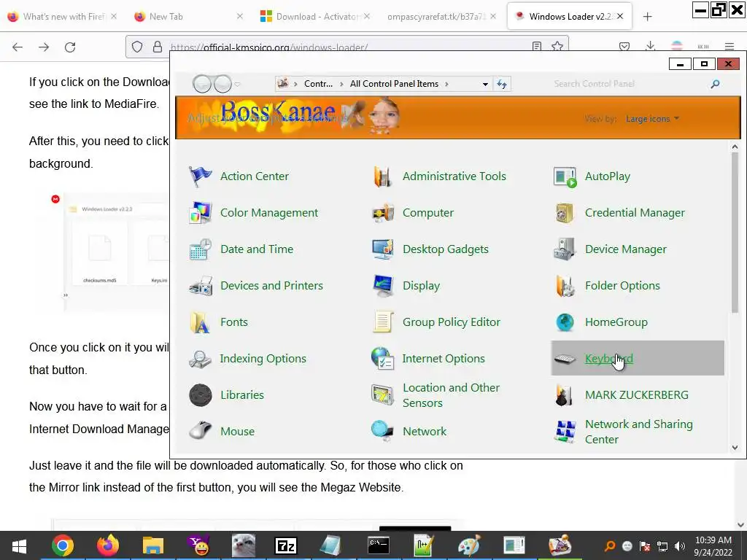This screenshot has height=560, width=747.
Task: Click the Windows Start button
Action: (19, 545)
